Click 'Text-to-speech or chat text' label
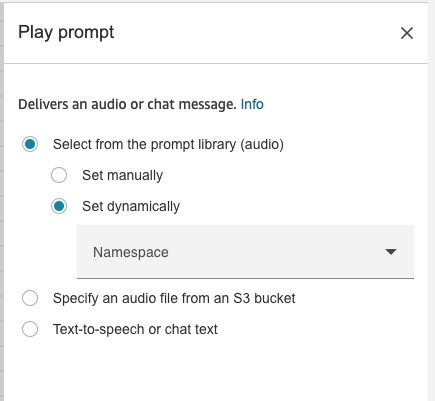435x401 pixels. [x=135, y=329]
